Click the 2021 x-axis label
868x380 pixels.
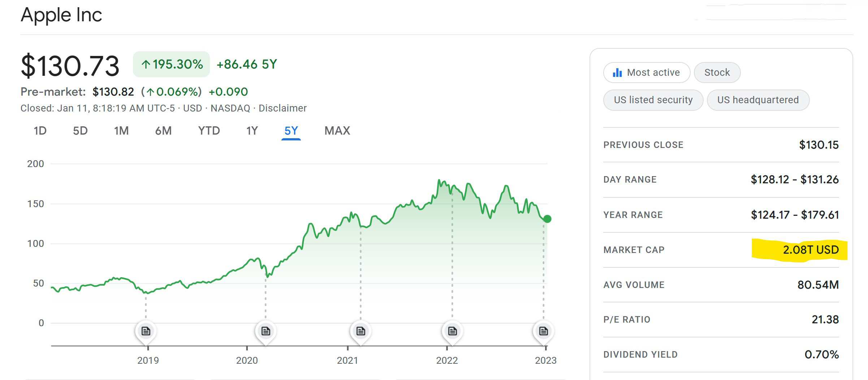[x=347, y=361]
